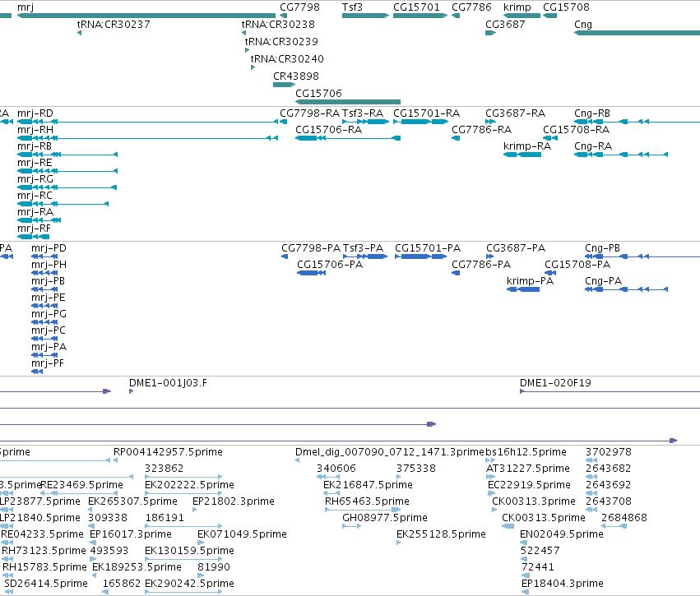Image resolution: width=700 pixels, height=596 pixels.
Task: Click the Tsf3 gene feature
Action: [x=365, y=16]
